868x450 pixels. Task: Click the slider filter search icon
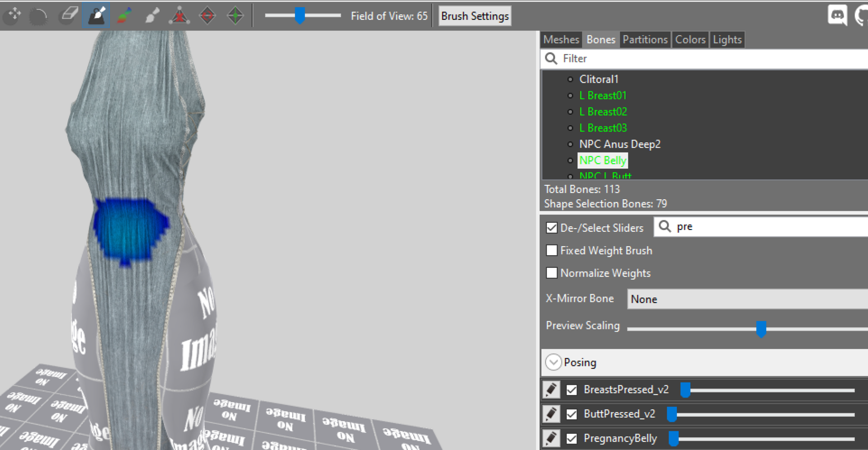(x=665, y=226)
